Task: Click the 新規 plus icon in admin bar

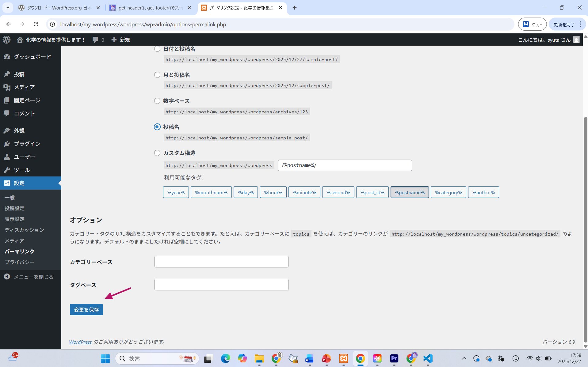Action: (114, 40)
